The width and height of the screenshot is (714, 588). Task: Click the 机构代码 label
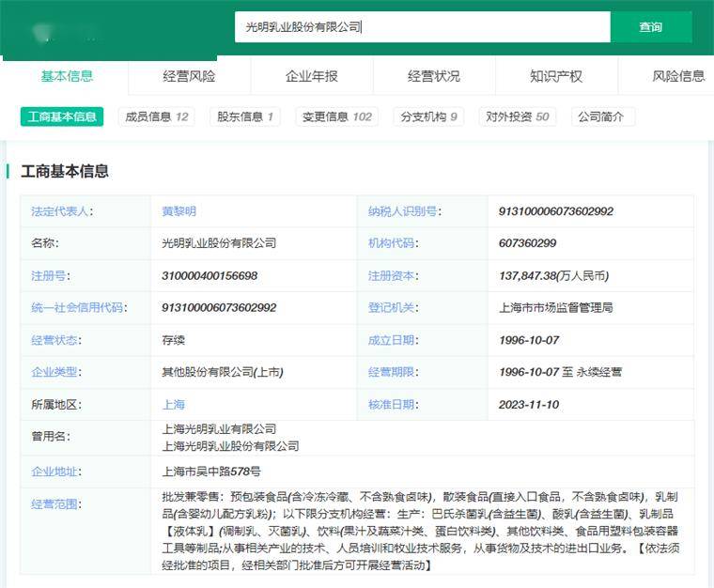tap(394, 243)
